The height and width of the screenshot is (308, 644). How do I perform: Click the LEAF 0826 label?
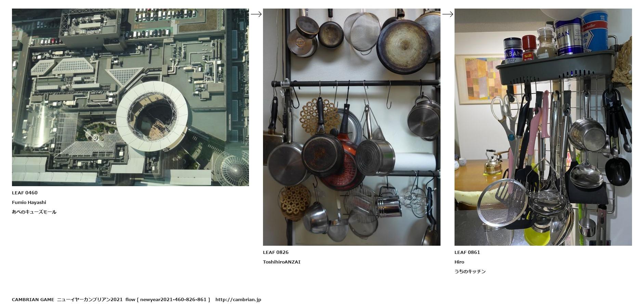(276, 252)
